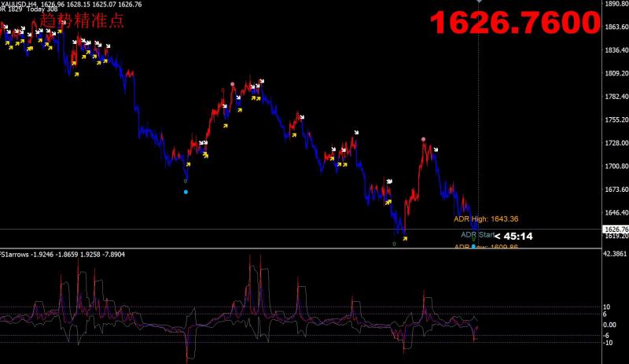Click the 42.3861 indicator scale maximum value

(613, 255)
